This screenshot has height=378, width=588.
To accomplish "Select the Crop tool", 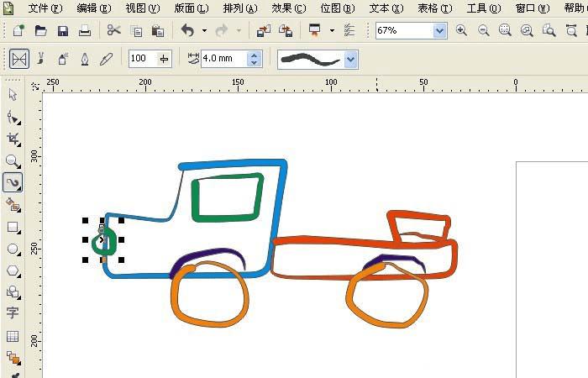I will pyautogui.click(x=13, y=139).
